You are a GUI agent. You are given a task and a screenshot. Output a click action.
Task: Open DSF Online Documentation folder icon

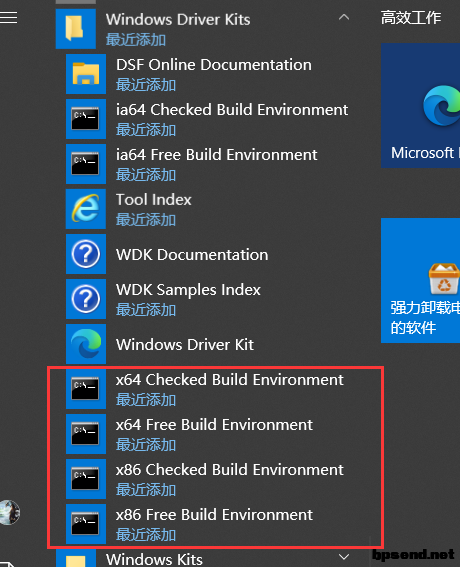[x=86, y=74]
